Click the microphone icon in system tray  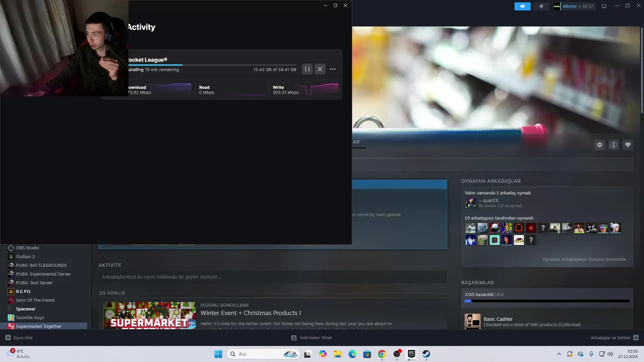click(x=591, y=354)
